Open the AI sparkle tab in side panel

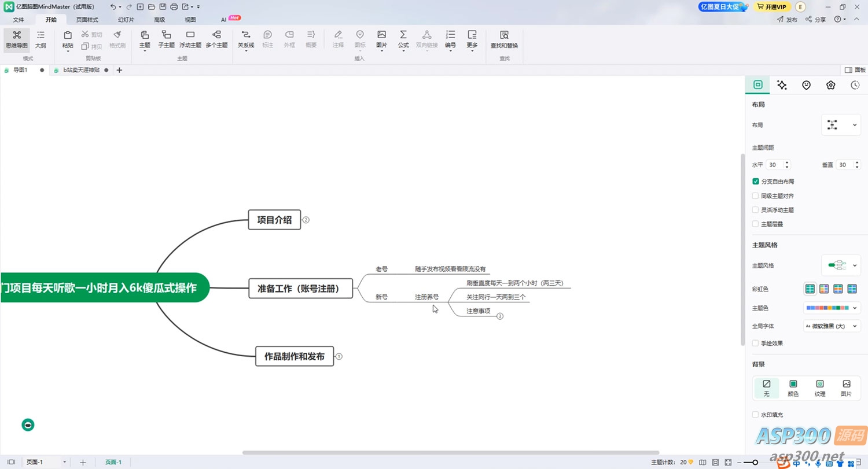point(782,85)
